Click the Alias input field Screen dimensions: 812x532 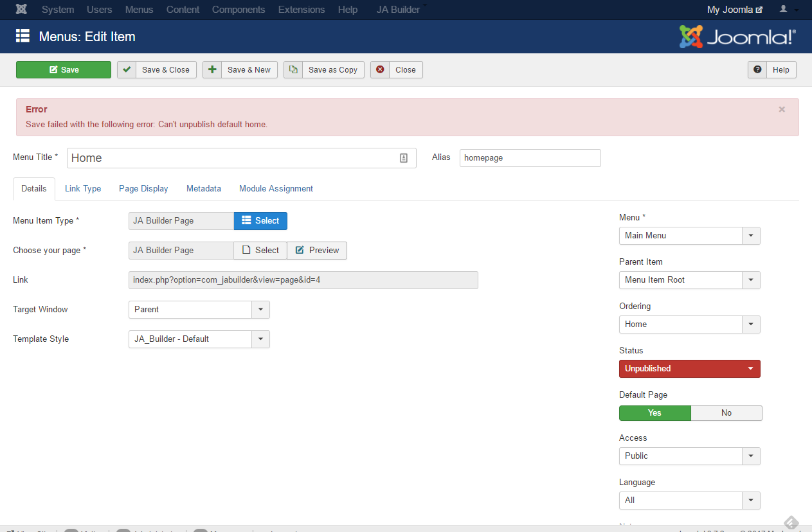tap(530, 158)
